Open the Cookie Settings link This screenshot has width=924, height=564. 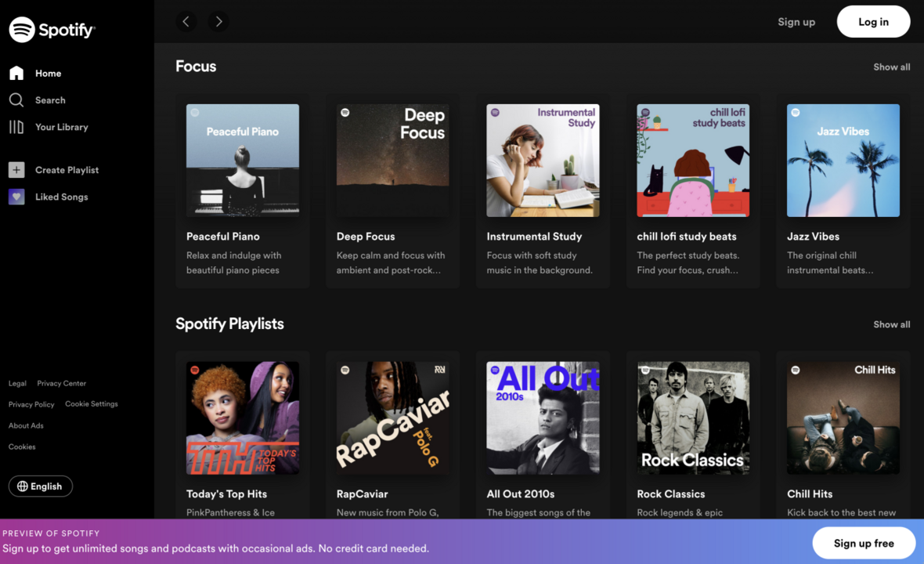pyautogui.click(x=92, y=404)
